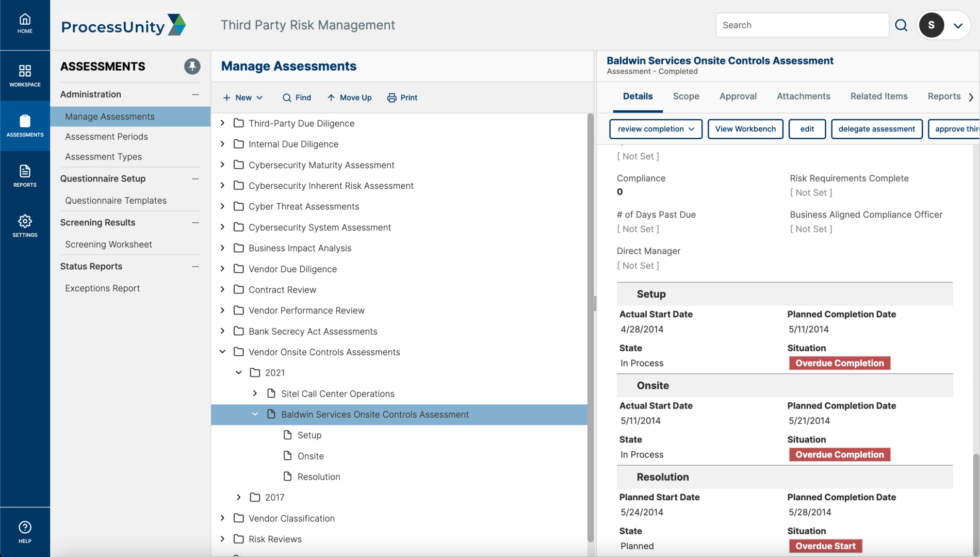Expand the 2017 folder

[x=239, y=497]
